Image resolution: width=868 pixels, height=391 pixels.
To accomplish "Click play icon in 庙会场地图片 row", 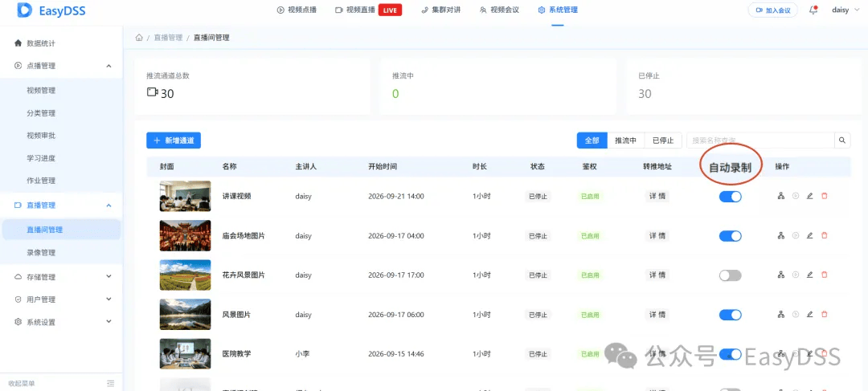I will click(x=796, y=235).
